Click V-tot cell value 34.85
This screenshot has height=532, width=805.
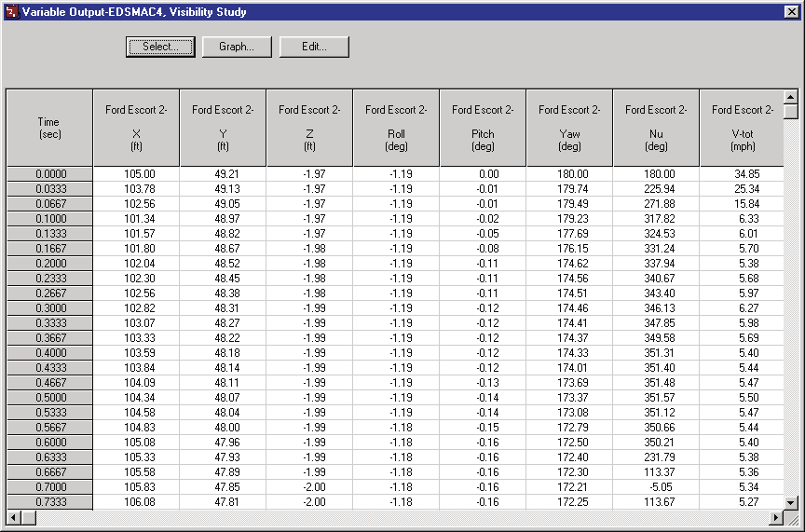click(743, 174)
